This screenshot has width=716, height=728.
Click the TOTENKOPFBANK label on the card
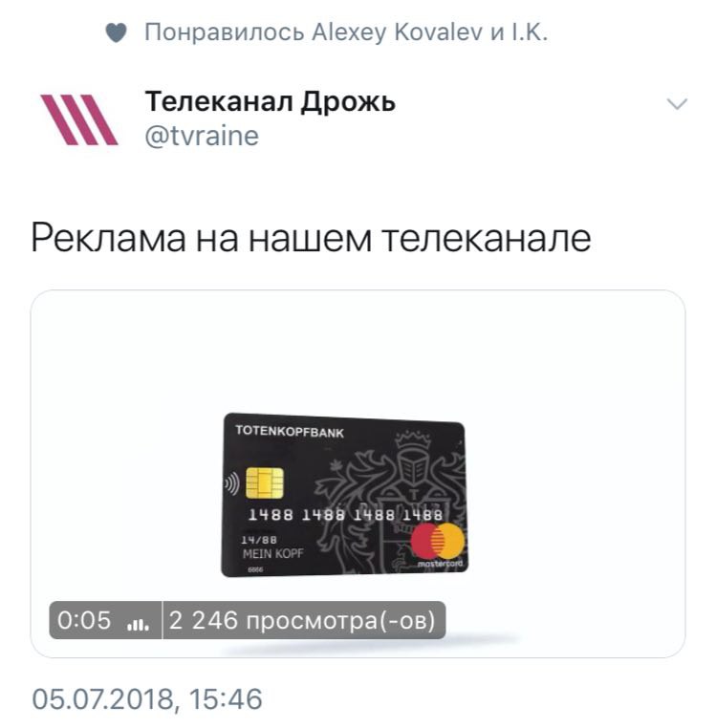290,431
